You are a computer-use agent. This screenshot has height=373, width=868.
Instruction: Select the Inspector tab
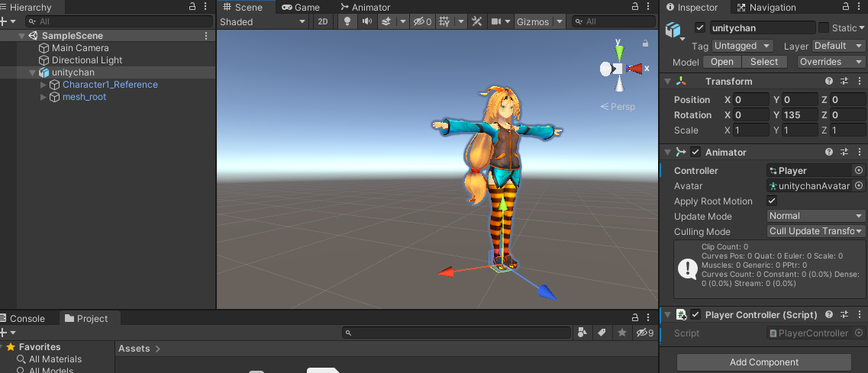[x=692, y=7]
